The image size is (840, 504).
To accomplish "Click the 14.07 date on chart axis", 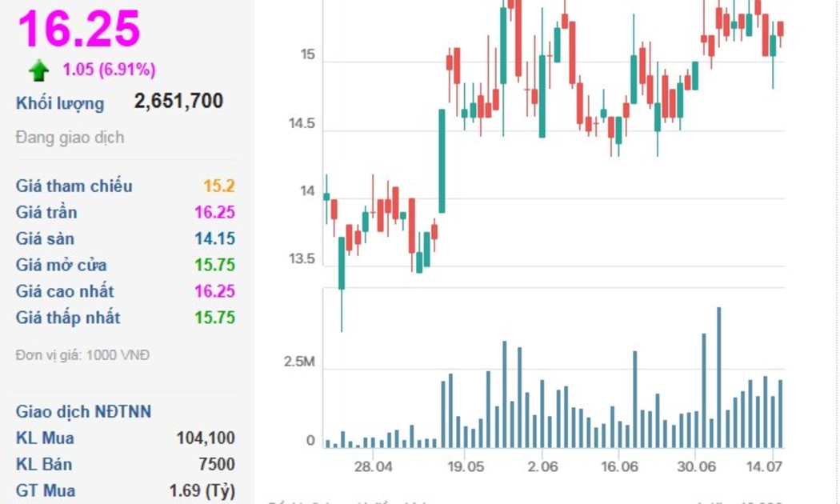I will (764, 467).
